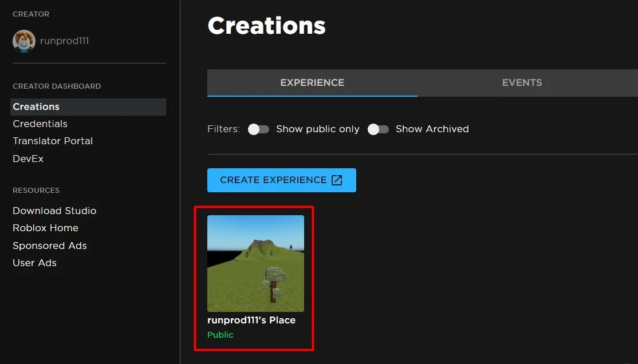638x364 pixels.
Task: Open the runprod111's Place thumbnail
Action: pyautogui.click(x=255, y=263)
